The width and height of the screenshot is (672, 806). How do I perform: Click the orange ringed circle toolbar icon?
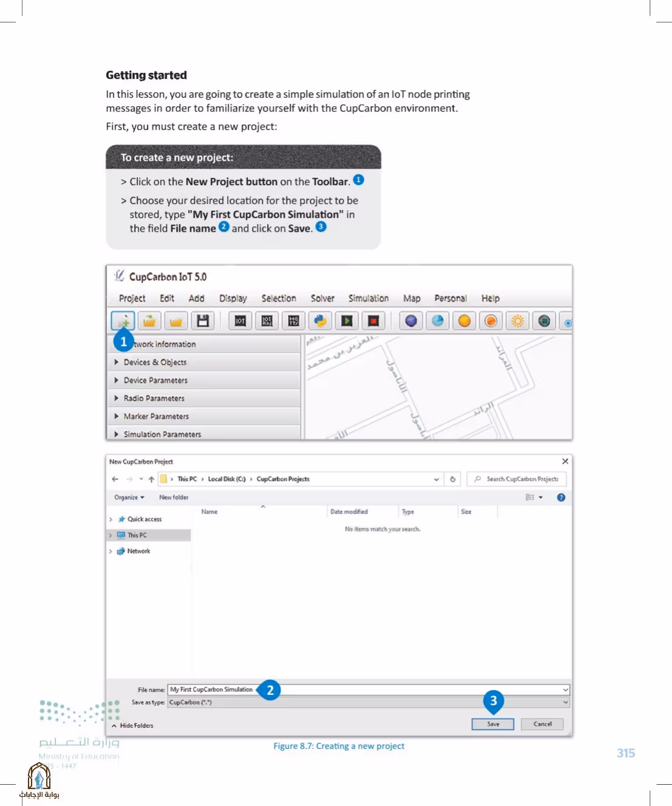click(491, 320)
